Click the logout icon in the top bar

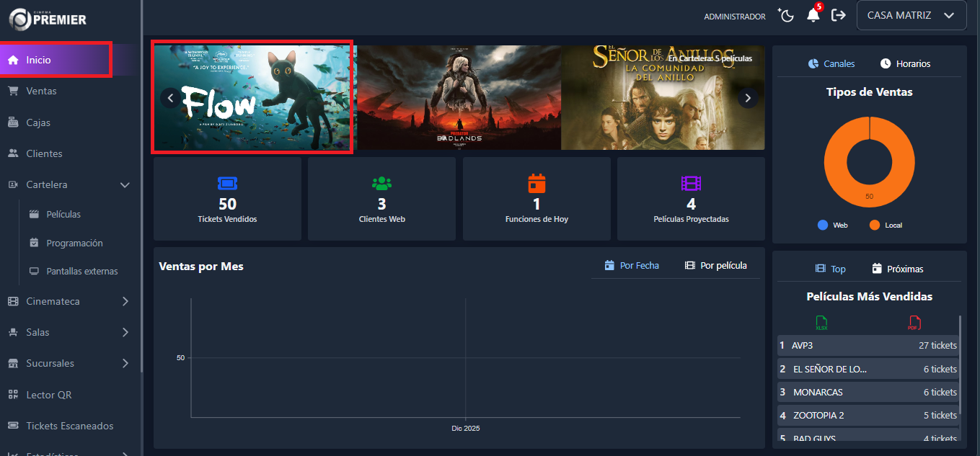tap(838, 14)
